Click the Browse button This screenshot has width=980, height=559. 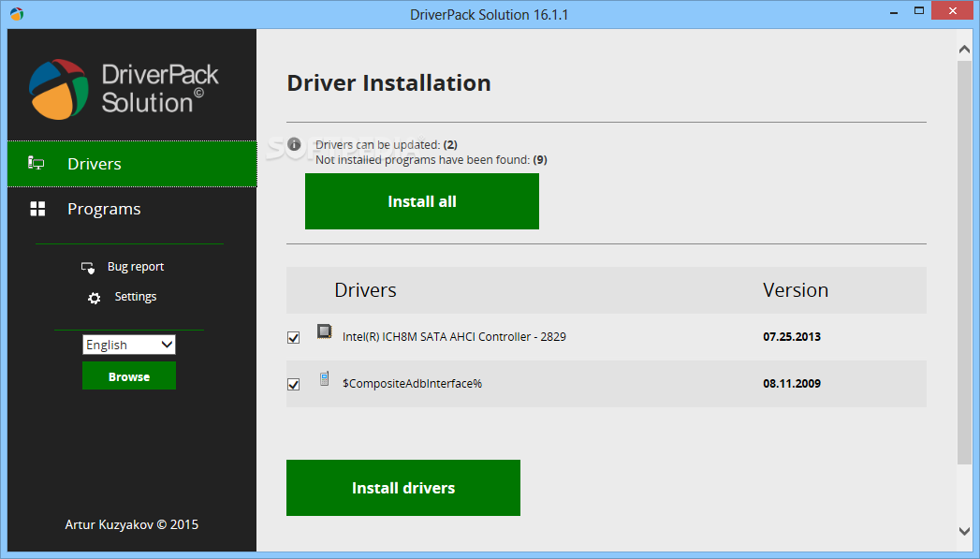pos(129,375)
